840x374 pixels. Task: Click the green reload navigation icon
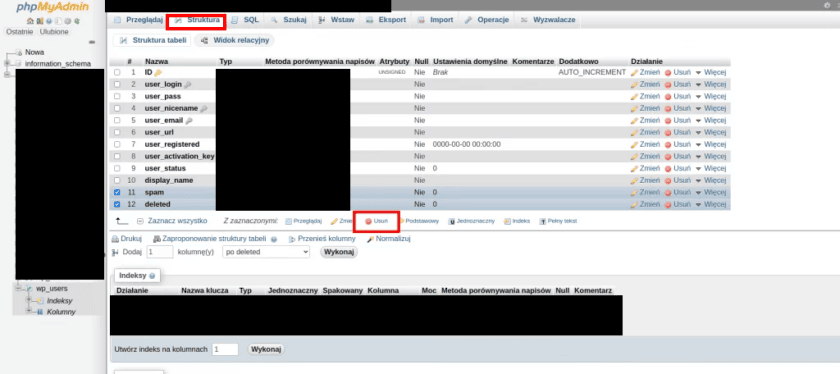click(77, 21)
